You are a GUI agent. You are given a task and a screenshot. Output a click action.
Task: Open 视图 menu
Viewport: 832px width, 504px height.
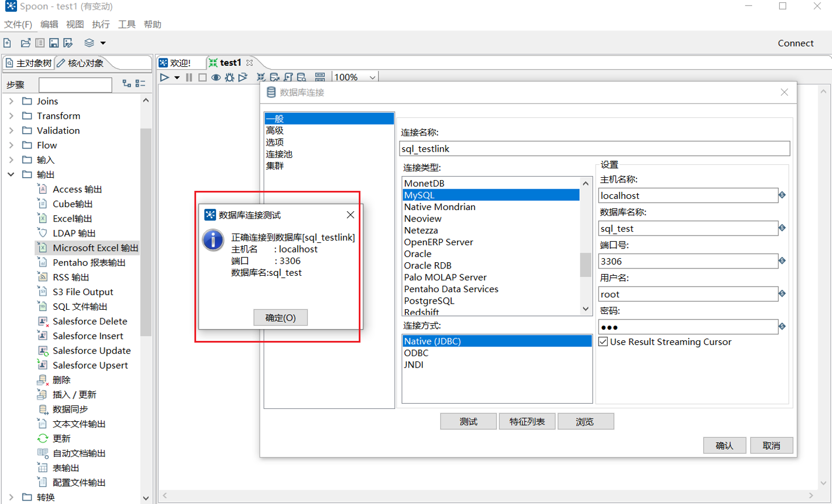[x=75, y=24]
